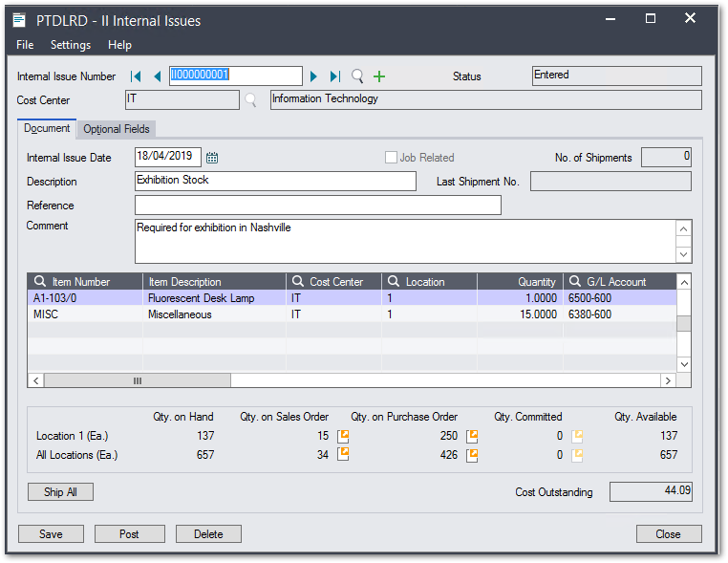Drill down Location 1 Qty. on Purchase Order
Viewport: 728px width, 563px height.
[x=472, y=436]
